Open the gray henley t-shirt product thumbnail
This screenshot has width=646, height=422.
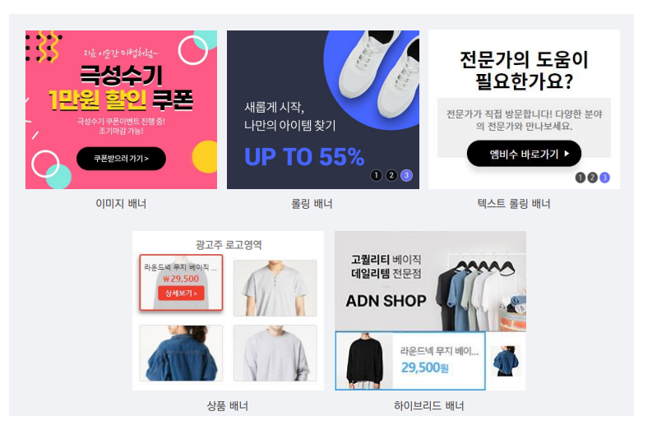tap(275, 288)
